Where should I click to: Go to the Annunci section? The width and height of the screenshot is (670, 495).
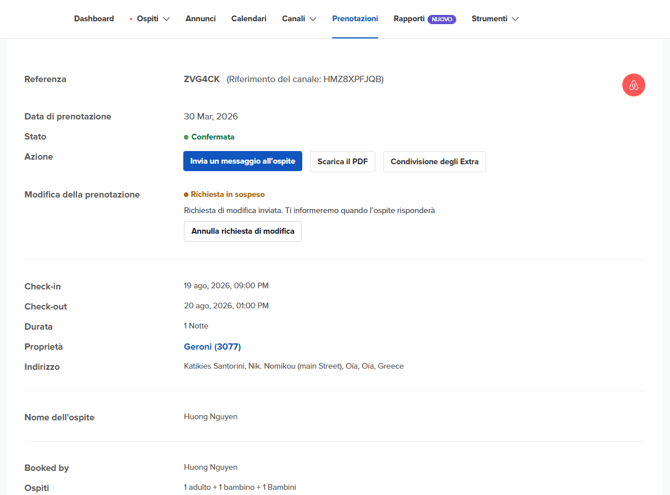pyautogui.click(x=200, y=19)
